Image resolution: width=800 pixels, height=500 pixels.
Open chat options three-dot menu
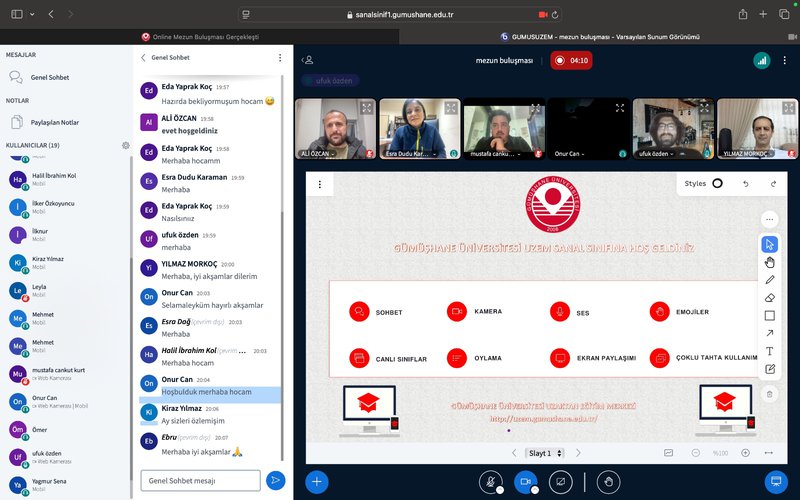280,58
